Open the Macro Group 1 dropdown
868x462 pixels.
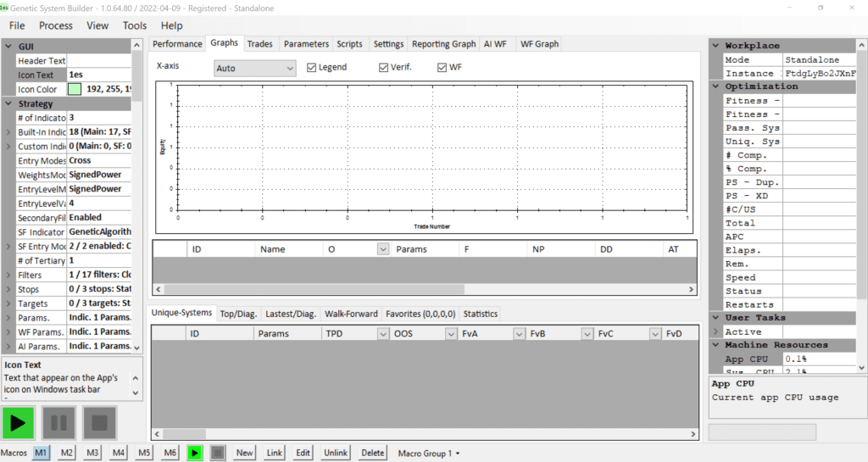pyautogui.click(x=428, y=454)
